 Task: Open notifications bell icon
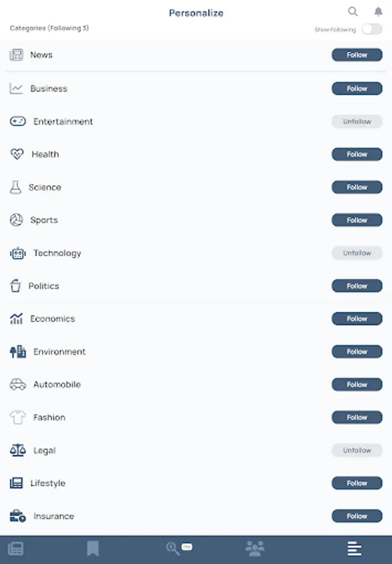click(x=378, y=11)
